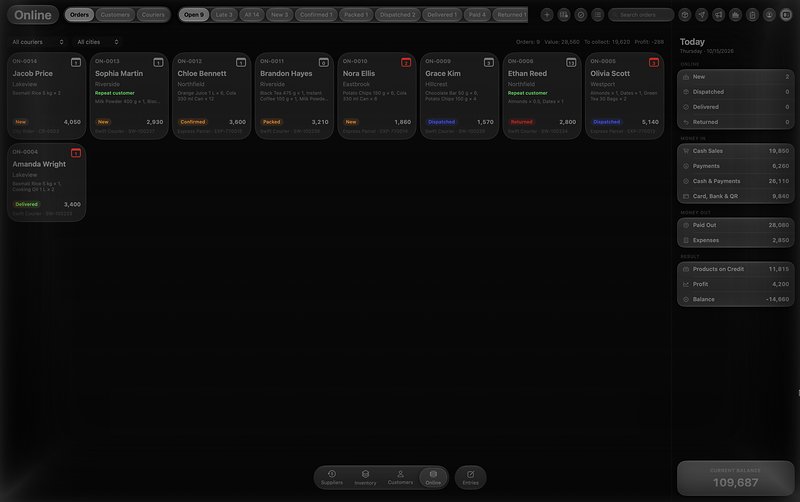Image resolution: width=800 pixels, height=502 pixels.
Task: Select the Open 9 filter tab
Action: 194,15
